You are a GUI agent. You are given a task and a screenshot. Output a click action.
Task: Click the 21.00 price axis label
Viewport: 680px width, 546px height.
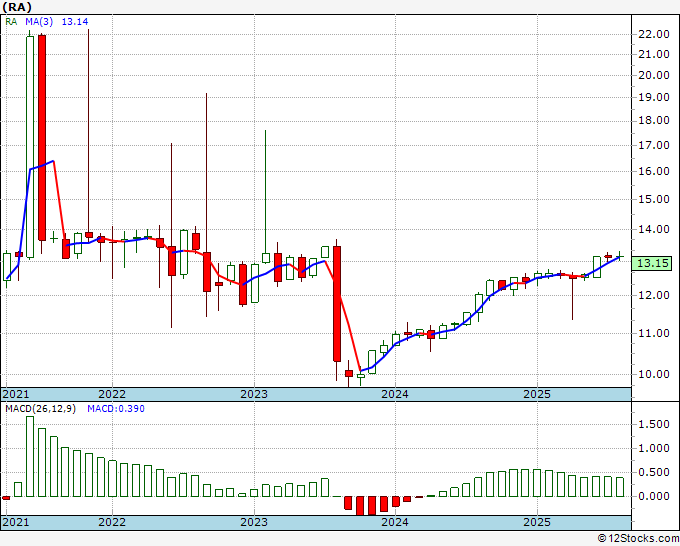pyautogui.click(x=654, y=54)
